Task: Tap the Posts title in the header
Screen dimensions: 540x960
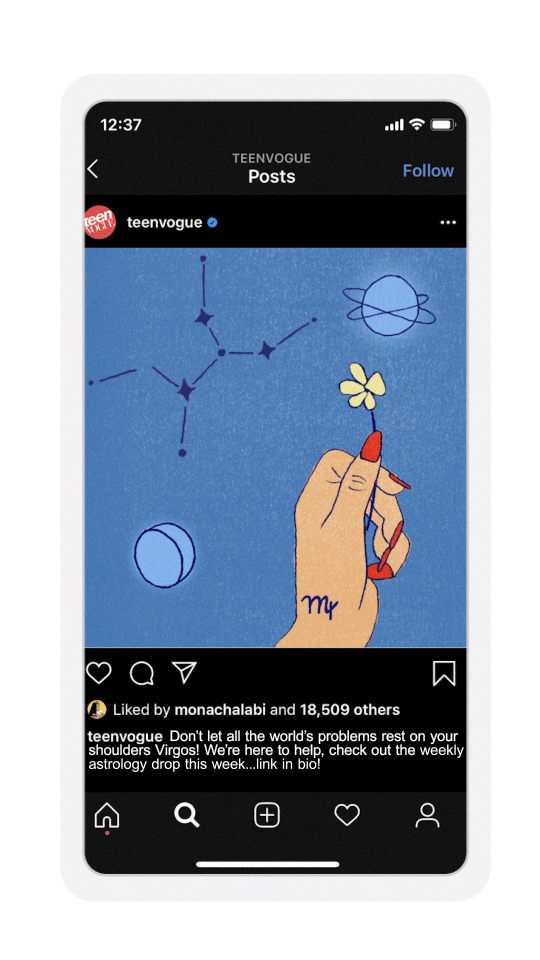Action: point(272,176)
